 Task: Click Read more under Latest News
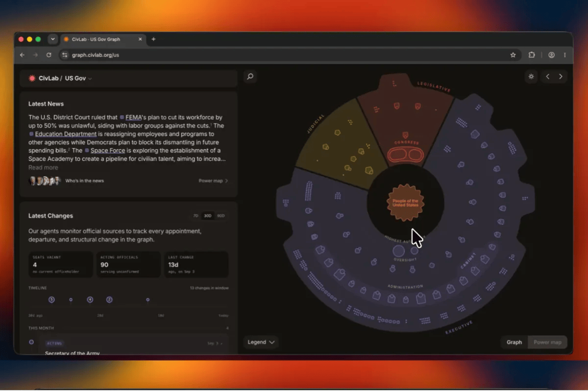[x=43, y=168]
